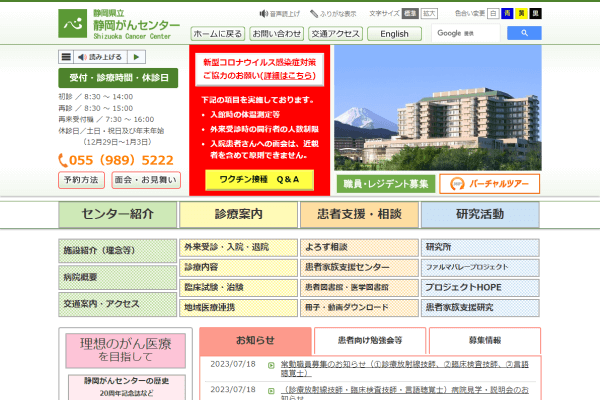Enable ふりがな表示 furigana display
The image size is (600, 400).
[x=333, y=14]
